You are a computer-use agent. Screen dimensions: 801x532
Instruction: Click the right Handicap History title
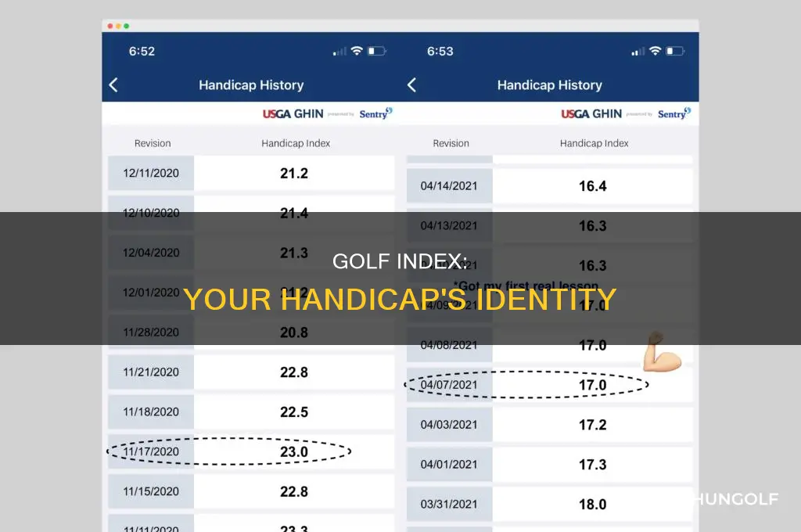coord(550,84)
